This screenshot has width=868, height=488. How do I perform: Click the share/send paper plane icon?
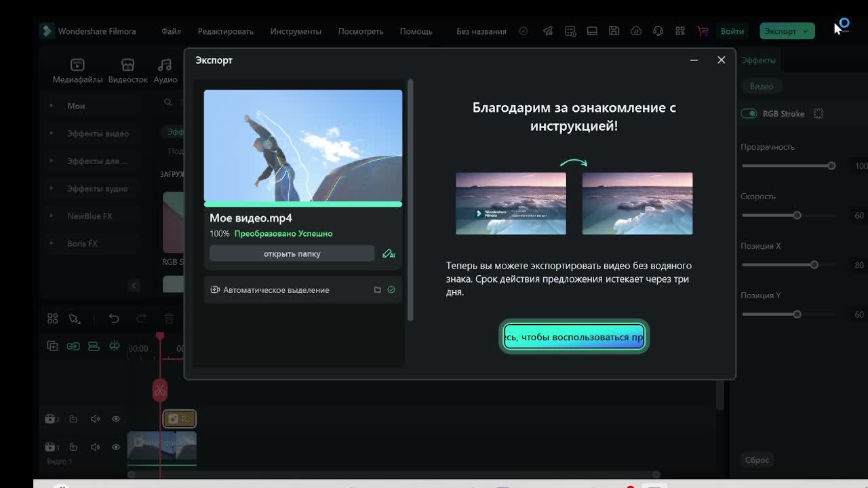[548, 31]
